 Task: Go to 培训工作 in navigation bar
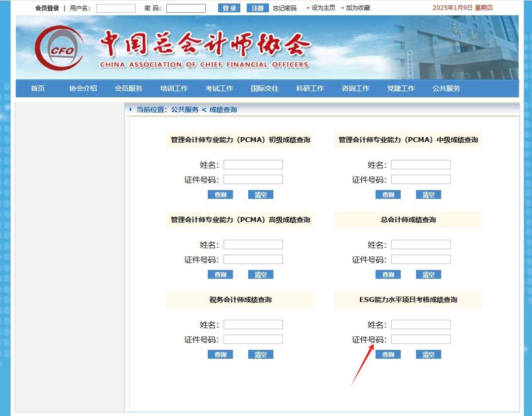pos(174,88)
